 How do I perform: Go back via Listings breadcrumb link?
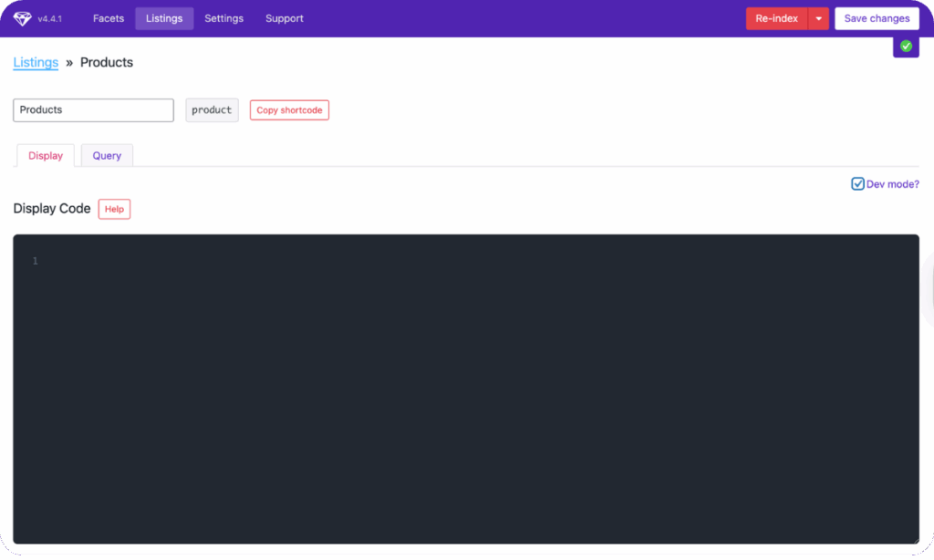pyautogui.click(x=36, y=63)
